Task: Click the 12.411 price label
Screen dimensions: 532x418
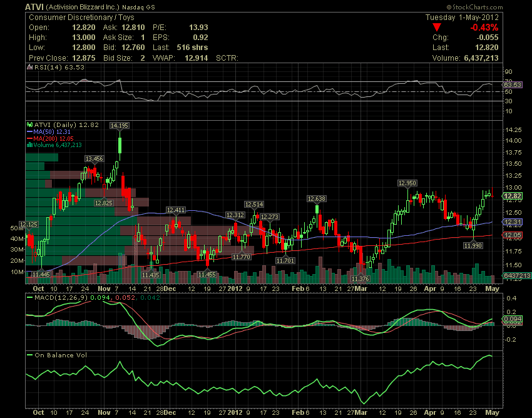Action: (176, 210)
